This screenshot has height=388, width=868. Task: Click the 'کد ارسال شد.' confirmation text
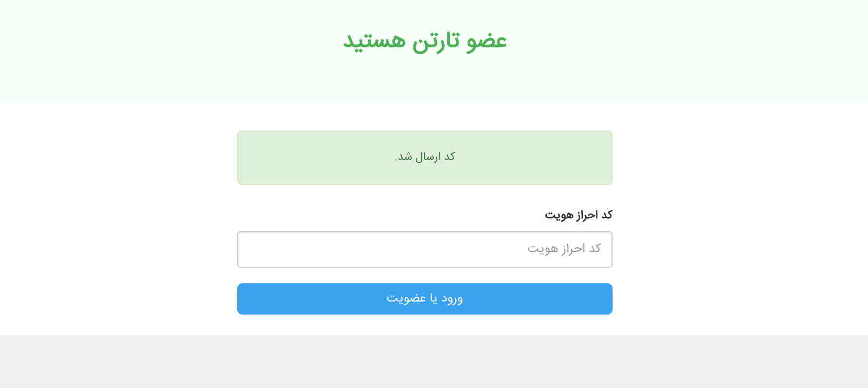coord(425,157)
